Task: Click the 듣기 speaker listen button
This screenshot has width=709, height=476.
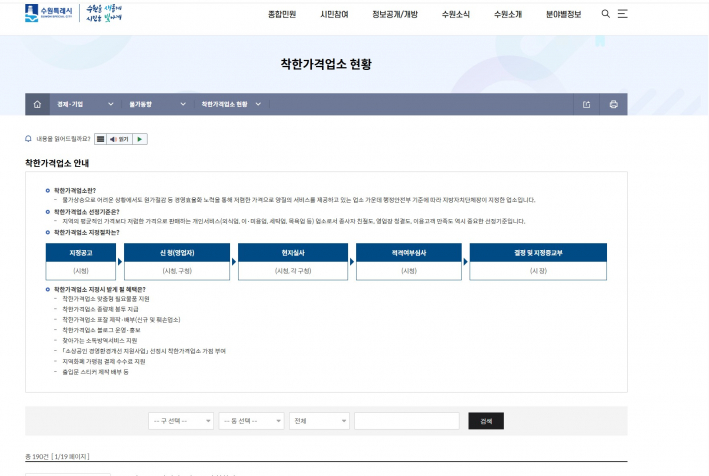Action: click(x=119, y=139)
